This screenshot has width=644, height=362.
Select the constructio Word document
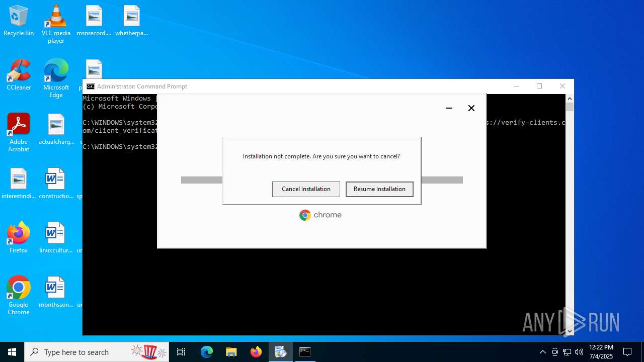[x=56, y=184]
